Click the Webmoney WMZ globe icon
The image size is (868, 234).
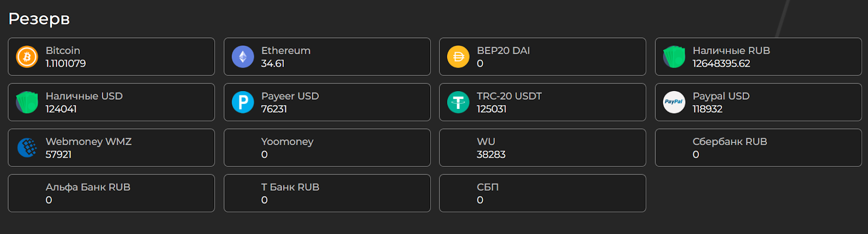27,147
